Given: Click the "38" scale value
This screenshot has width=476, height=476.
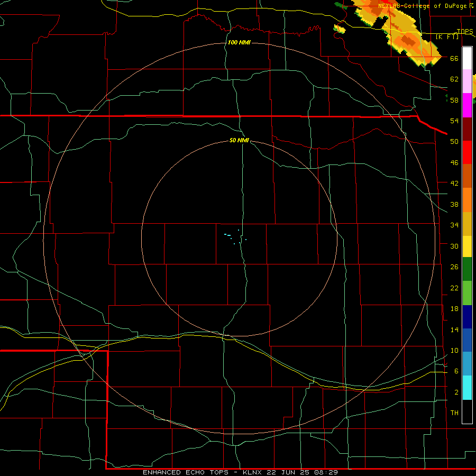Looking at the screenshot, I should point(454,204).
